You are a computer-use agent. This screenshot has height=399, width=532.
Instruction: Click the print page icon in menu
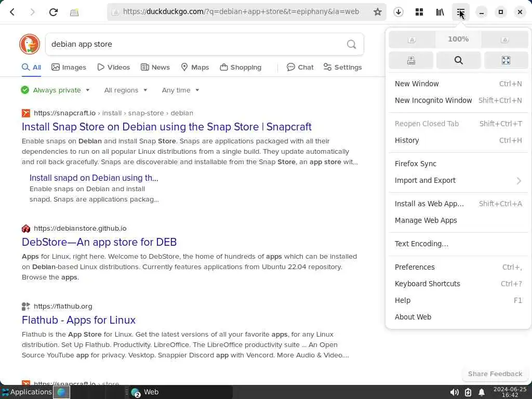coord(411,60)
